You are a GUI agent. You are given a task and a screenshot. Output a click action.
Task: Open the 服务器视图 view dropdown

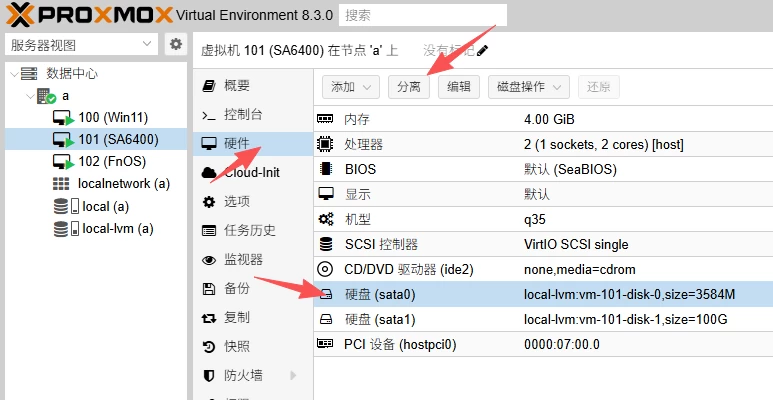(81, 45)
